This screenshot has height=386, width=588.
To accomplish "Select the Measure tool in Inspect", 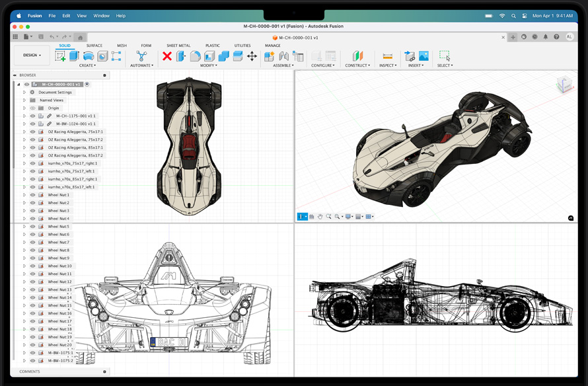I will (388, 55).
